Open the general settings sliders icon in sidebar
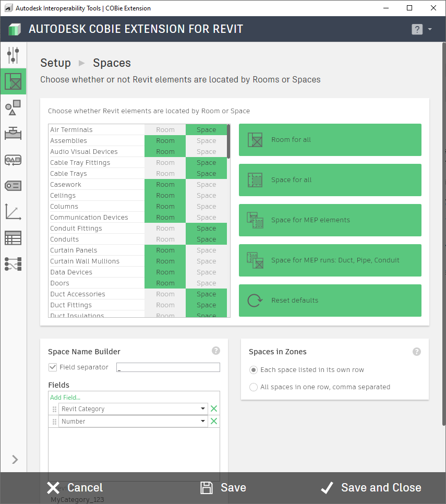 pos(13,55)
